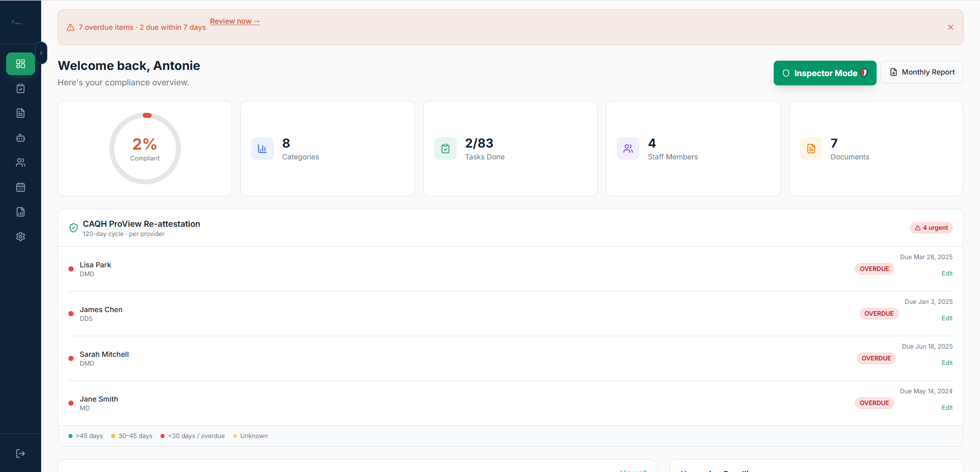
Task: Click the Welcome back, Antonie heading
Action: pos(129,66)
